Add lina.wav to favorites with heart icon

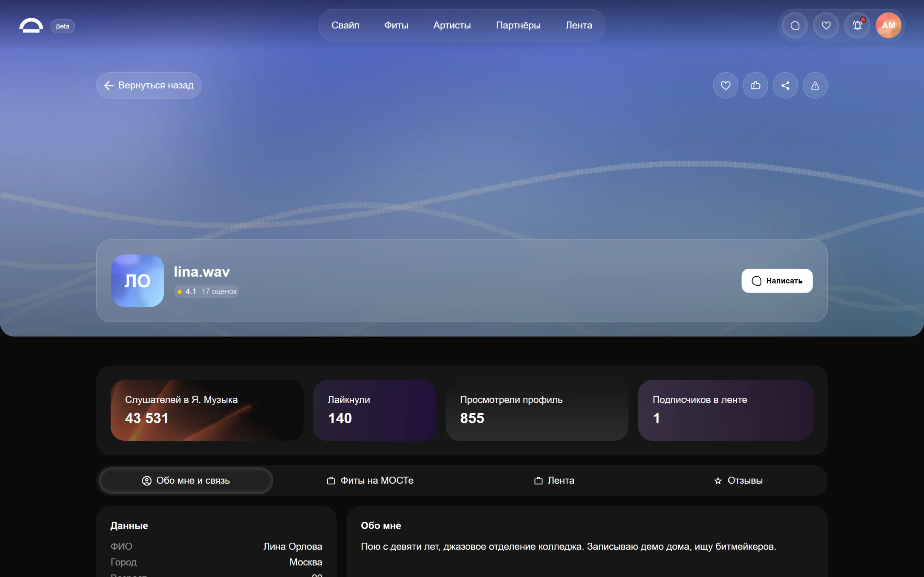(725, 85)
